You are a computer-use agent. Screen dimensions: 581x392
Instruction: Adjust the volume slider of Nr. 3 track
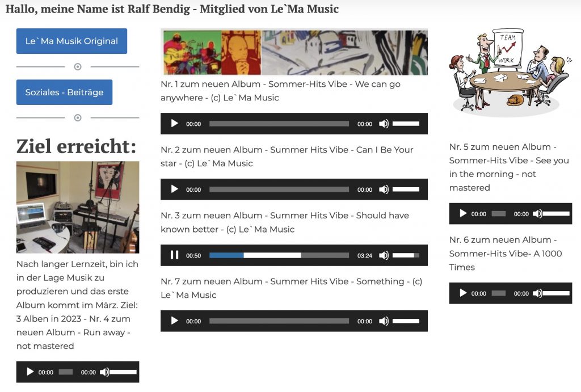tap(406, 255)
